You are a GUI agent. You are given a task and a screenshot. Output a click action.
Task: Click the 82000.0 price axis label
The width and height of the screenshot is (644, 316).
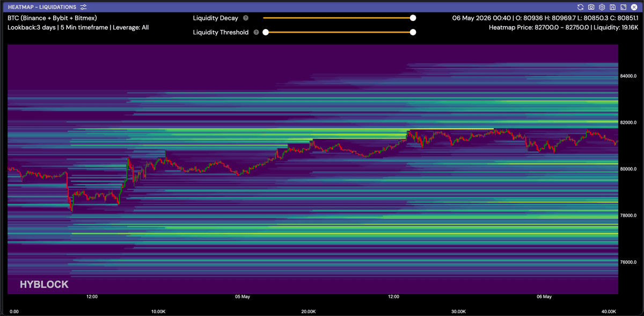[628, 122]
